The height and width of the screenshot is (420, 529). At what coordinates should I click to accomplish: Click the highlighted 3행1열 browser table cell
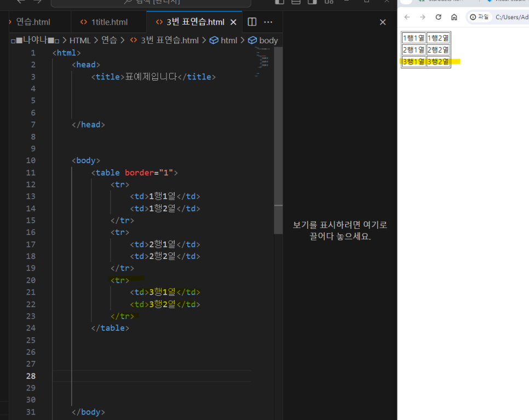pyautogui.click(x=413, y=62)
